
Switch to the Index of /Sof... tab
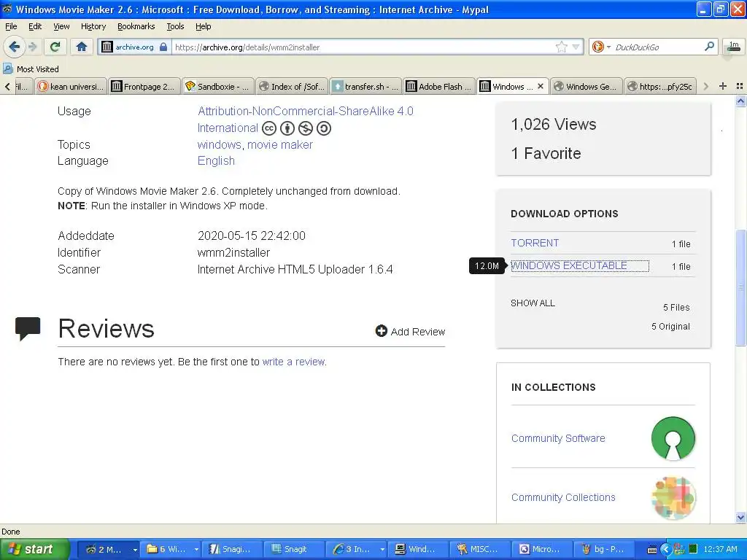292,86
